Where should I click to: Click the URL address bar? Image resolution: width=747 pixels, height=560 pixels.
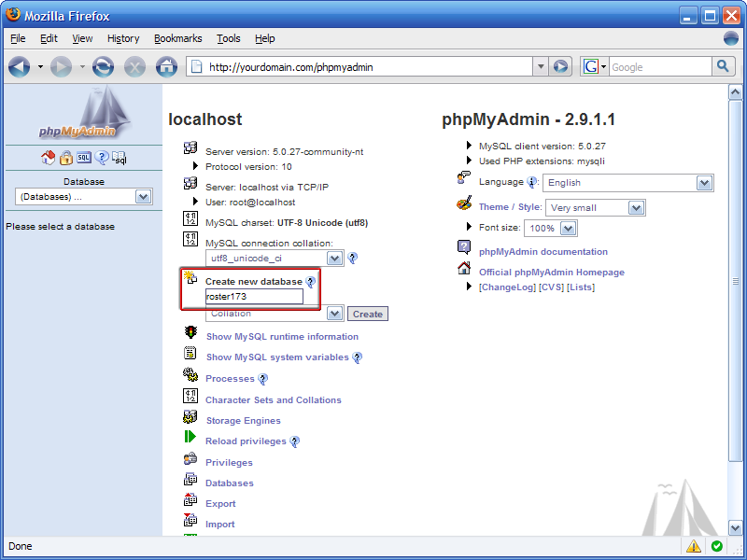point(360,66)
